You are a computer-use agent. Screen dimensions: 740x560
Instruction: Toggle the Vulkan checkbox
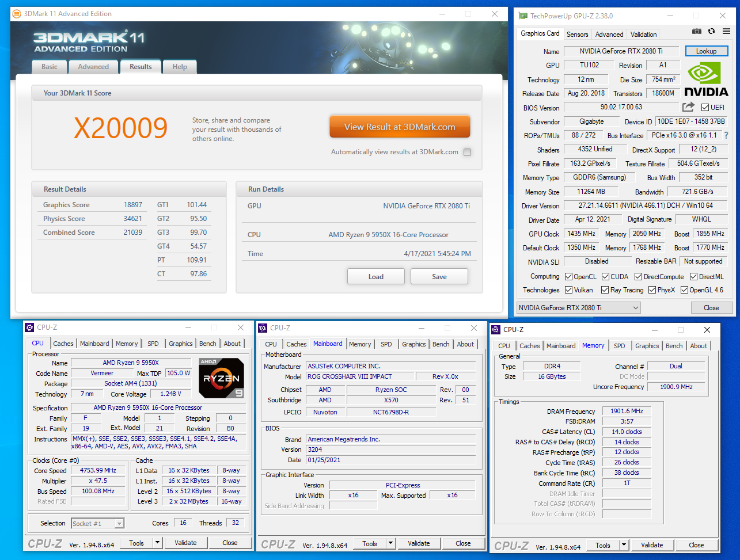pyautogui.click(x=568, y=290)
